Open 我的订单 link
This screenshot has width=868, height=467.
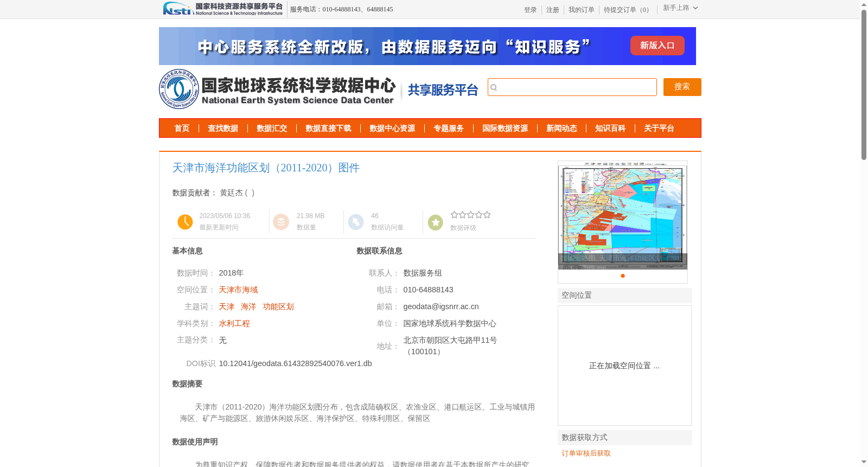point(582,10)
